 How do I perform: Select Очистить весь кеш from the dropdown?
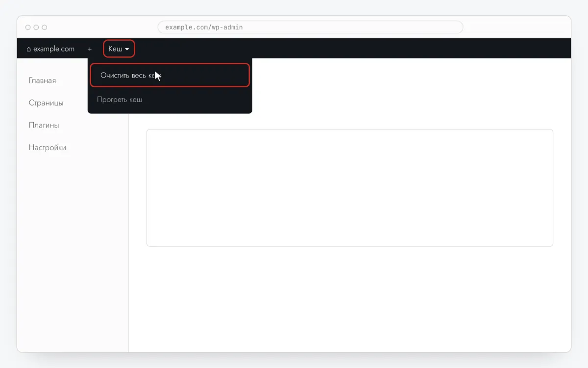pos(170,75)
